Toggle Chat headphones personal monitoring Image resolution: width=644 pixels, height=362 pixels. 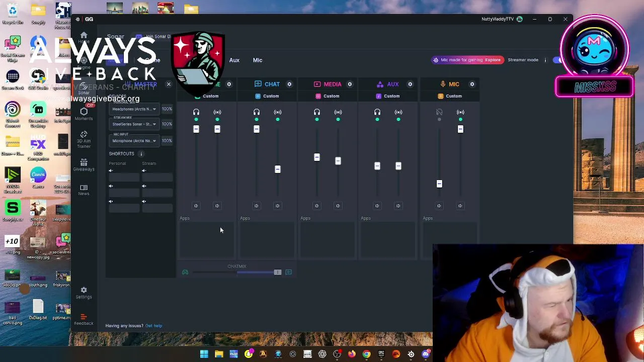click(x=257, y=112)
